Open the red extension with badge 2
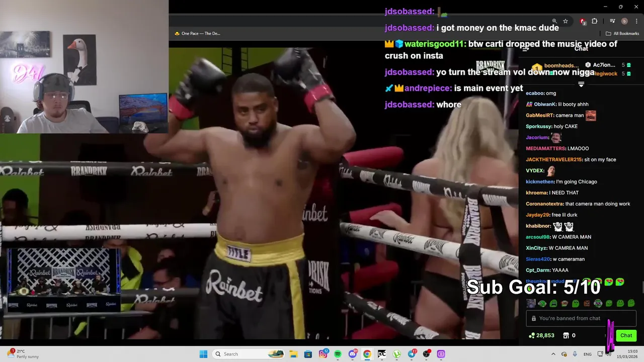Screen dimensions: 644x362 [x=583, y=21]
